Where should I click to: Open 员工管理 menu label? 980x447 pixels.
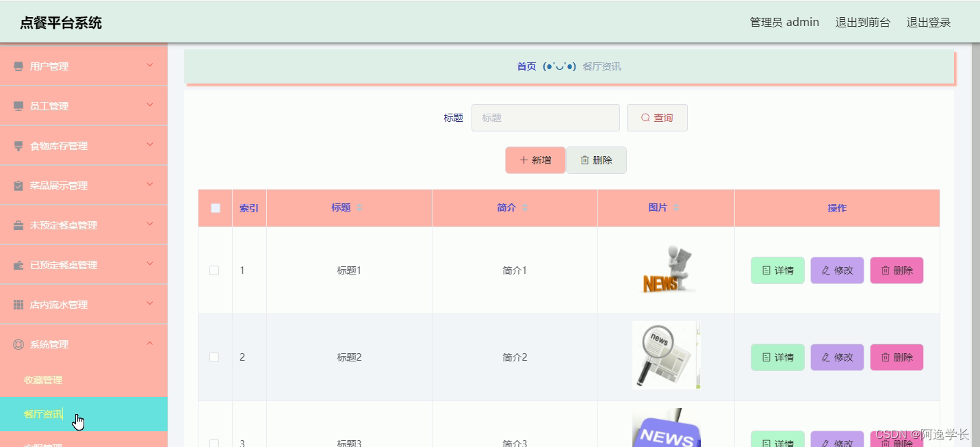coord(49,106)
